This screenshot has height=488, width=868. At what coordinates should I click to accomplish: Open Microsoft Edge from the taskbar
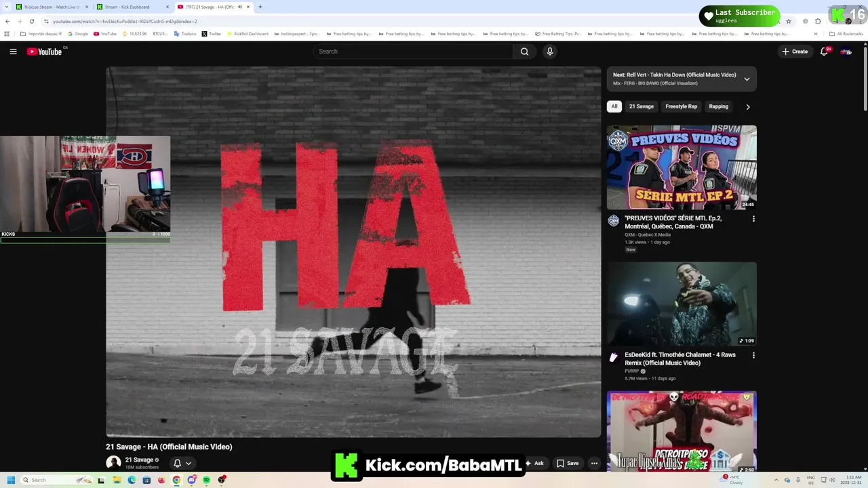[x=132, y=480]
